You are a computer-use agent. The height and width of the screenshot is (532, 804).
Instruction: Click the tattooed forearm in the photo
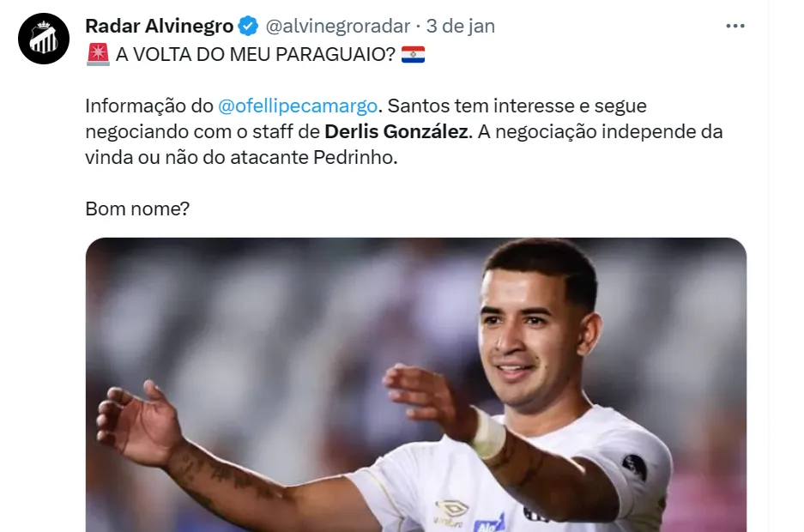pyautogui.click(x=227, y=478)
